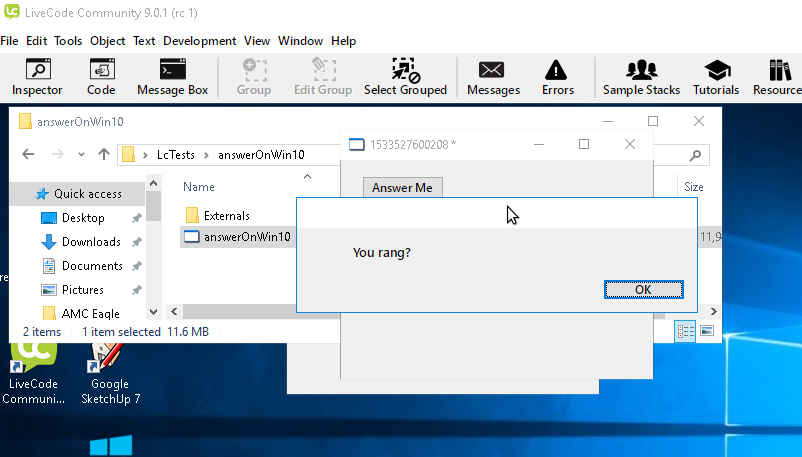Select Downloads in Quick access

point(90,242)
